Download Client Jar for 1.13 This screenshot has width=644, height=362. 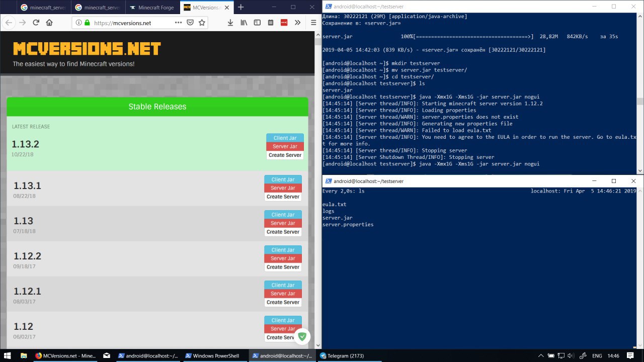[283, 215]
